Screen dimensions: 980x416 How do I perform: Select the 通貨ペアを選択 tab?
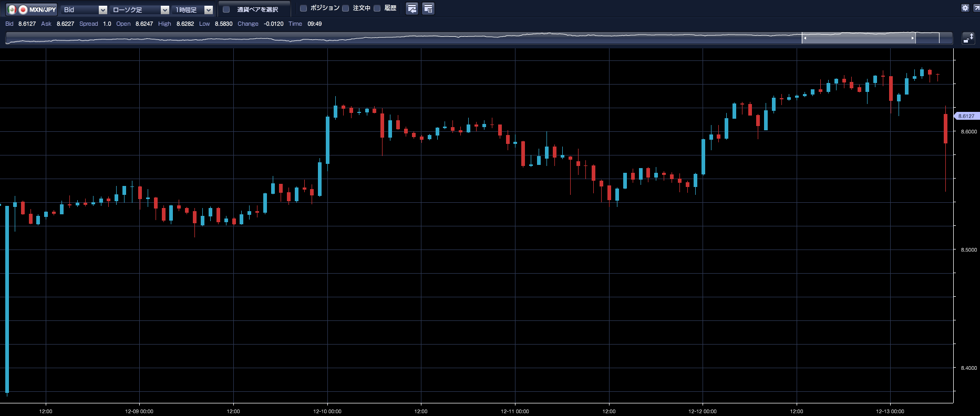pyautogui.click(x=257, y=9)
